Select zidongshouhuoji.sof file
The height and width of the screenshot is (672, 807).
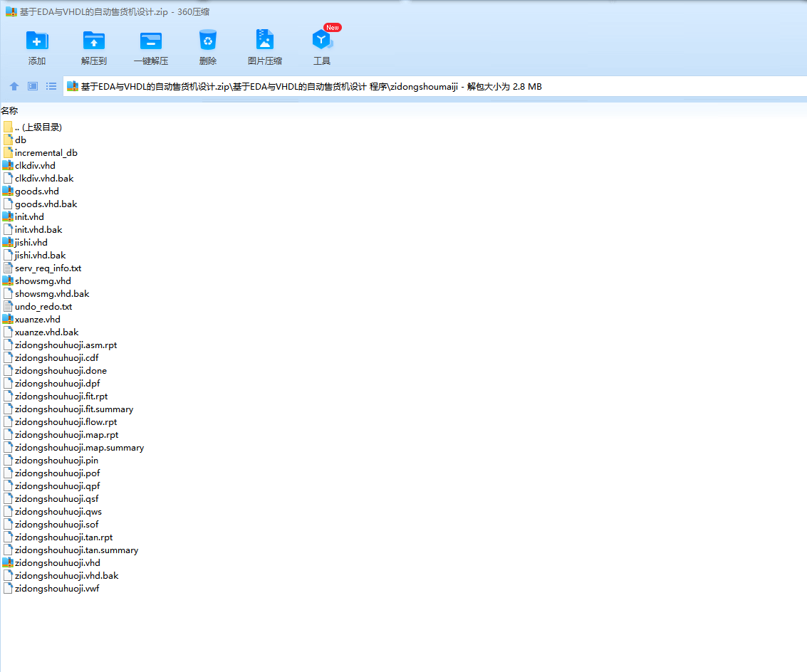(51, 525)
